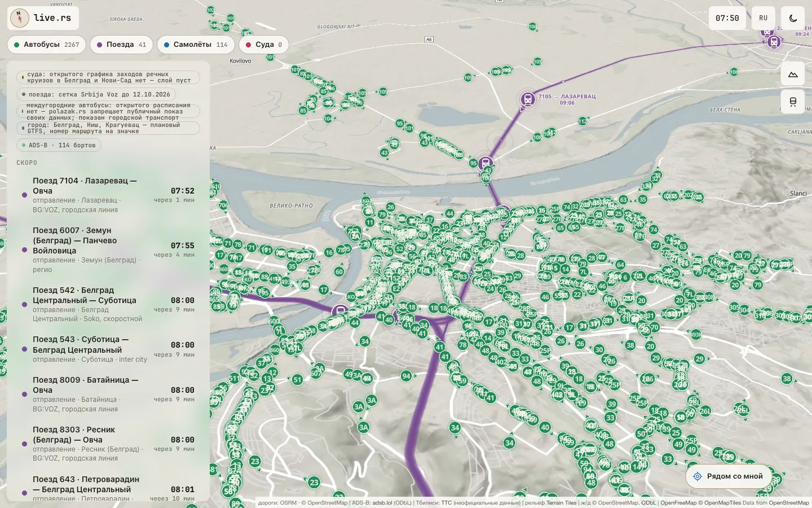812x508 pixels.
Task: Open the TTC attribution link
Action: click(447, 503)
